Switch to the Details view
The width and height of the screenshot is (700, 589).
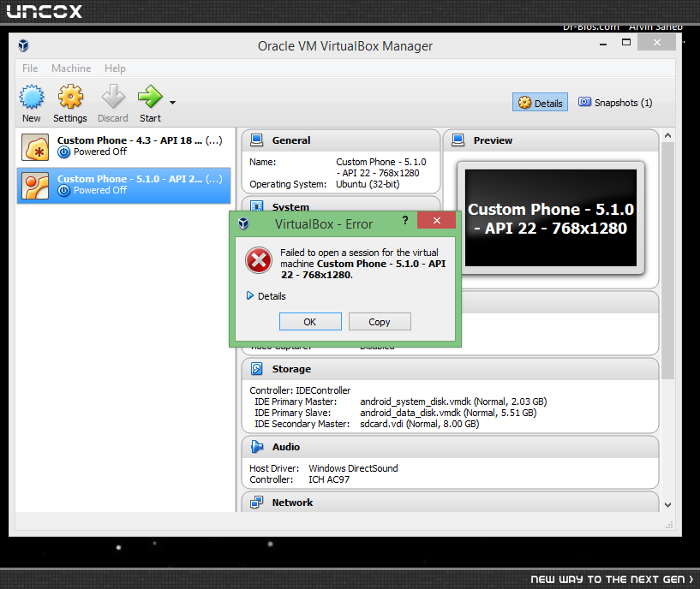(540, 103)
